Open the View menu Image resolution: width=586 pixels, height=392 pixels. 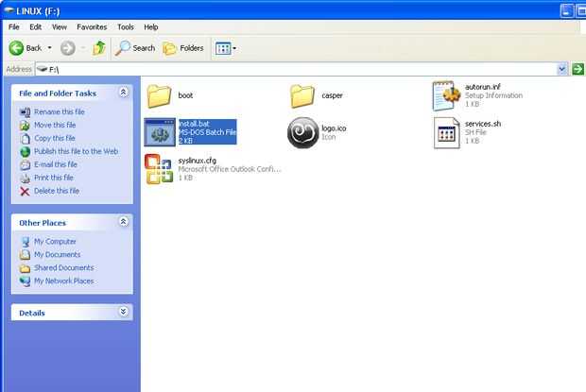pyautogui.click(x=59, y=27)
